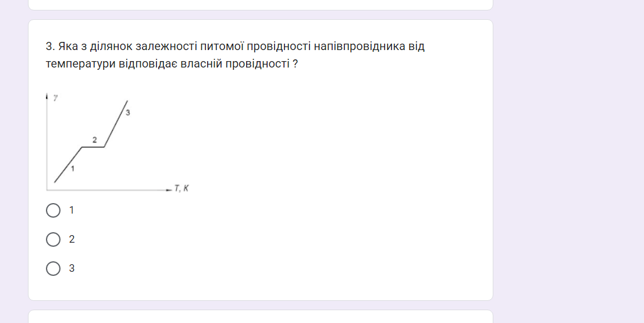Click the lavender page background on right

[x=568, y=162]
